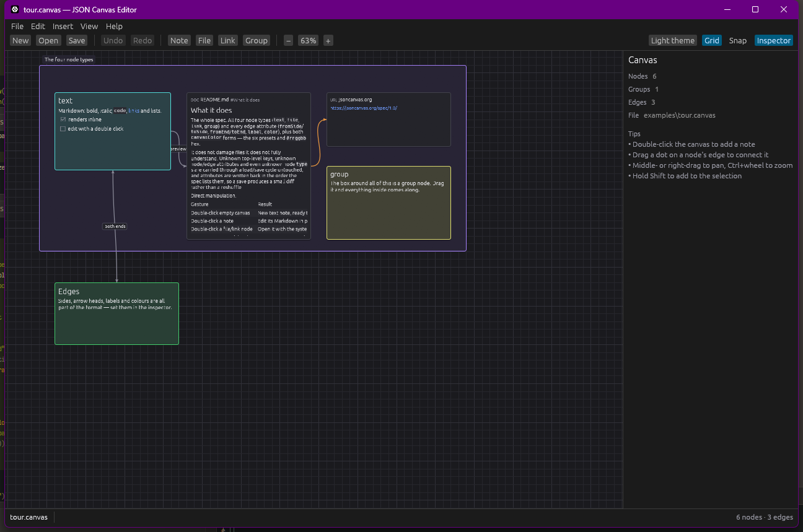
Task: Click the 63% zoom level button
Action: 308,40
